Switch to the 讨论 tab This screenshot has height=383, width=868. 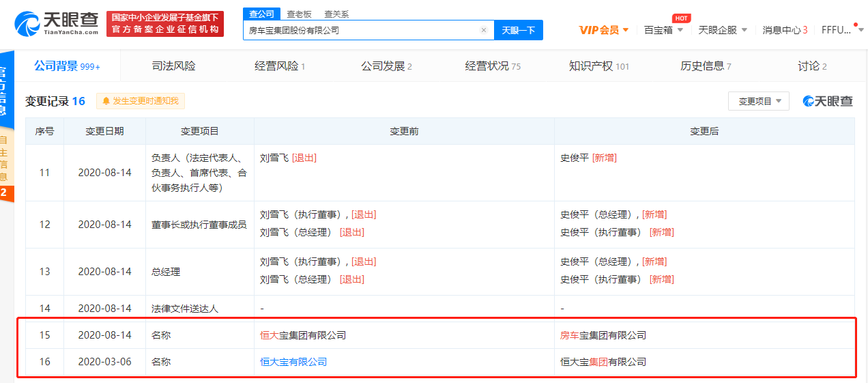click(x=812, y=66)
